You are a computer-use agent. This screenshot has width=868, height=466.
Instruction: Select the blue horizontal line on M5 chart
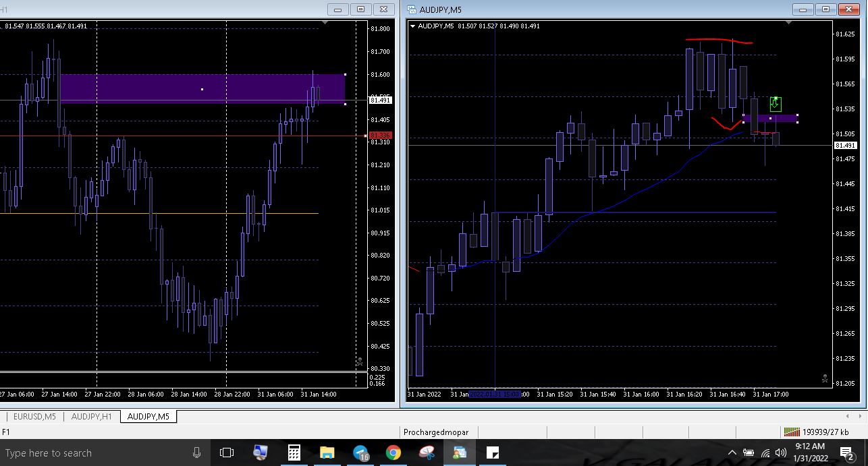[634, 212]
